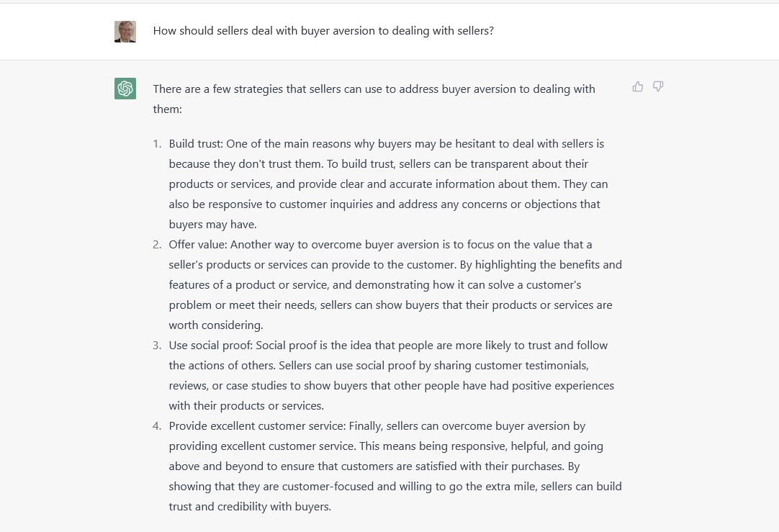Click the line 'with their products or services.'
Viewport: 779px width, 532px height.
(x=246, y=406)
